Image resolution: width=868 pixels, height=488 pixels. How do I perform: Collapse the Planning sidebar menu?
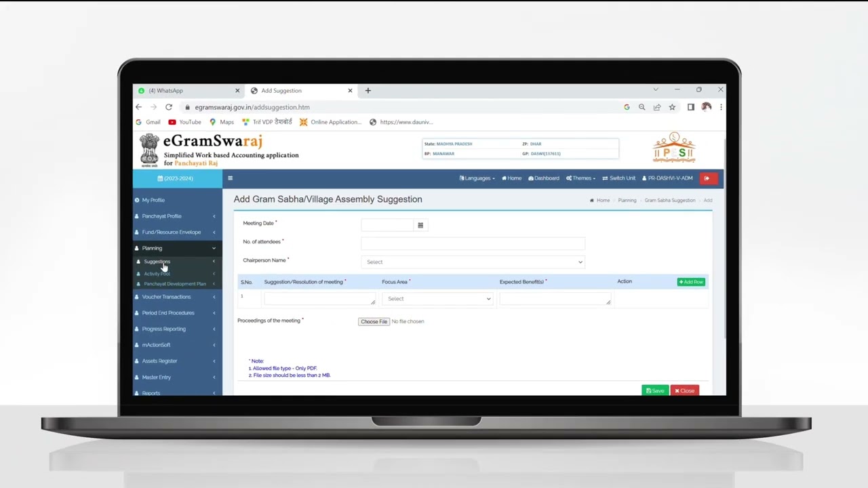click(177, 248)
